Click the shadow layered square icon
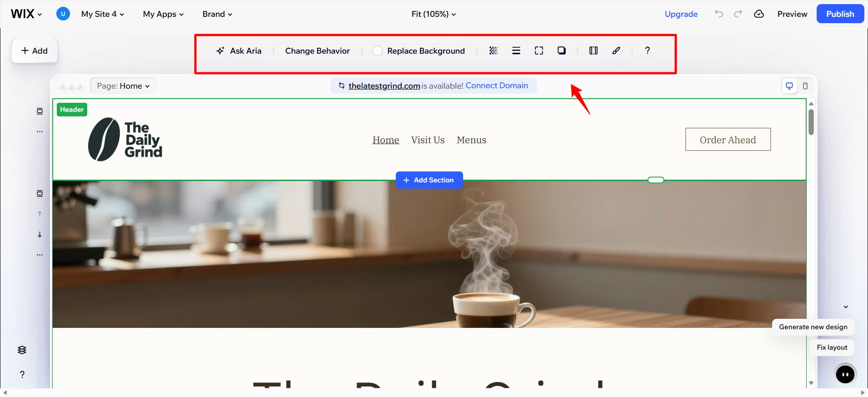 point(562,50)
